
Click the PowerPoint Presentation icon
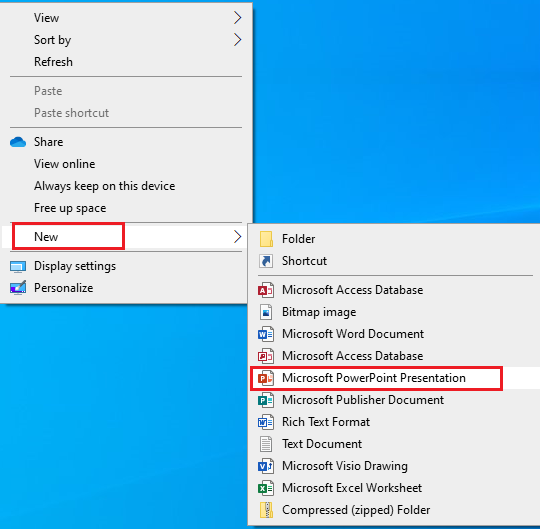pyautogui.click(x=266, y=378)
